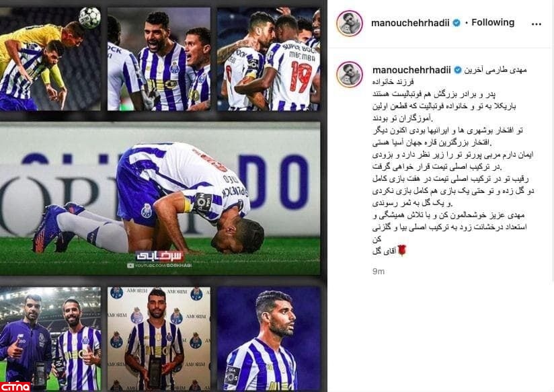Select the photo showing jersey number 19
The image size is (554, 392).
tap(268, 59)
